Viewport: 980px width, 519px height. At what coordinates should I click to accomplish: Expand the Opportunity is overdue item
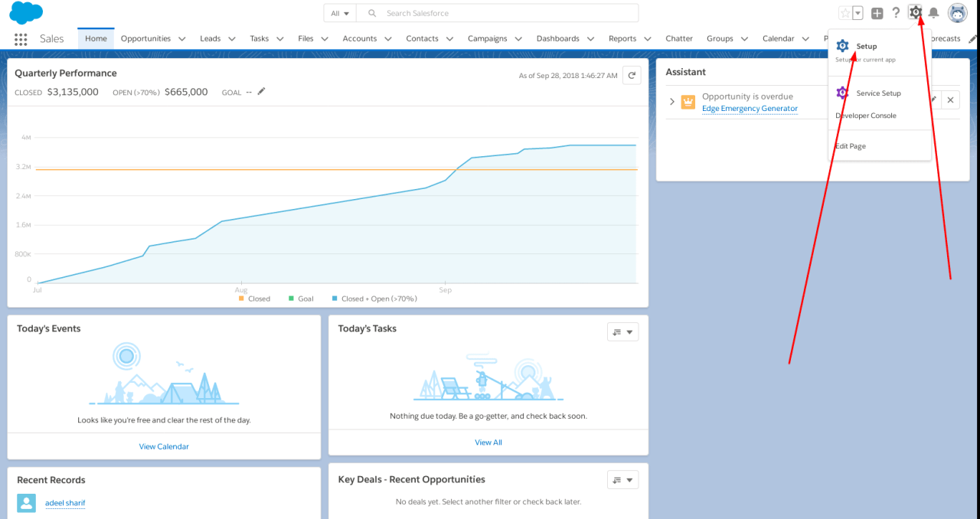tap(672, 101)
